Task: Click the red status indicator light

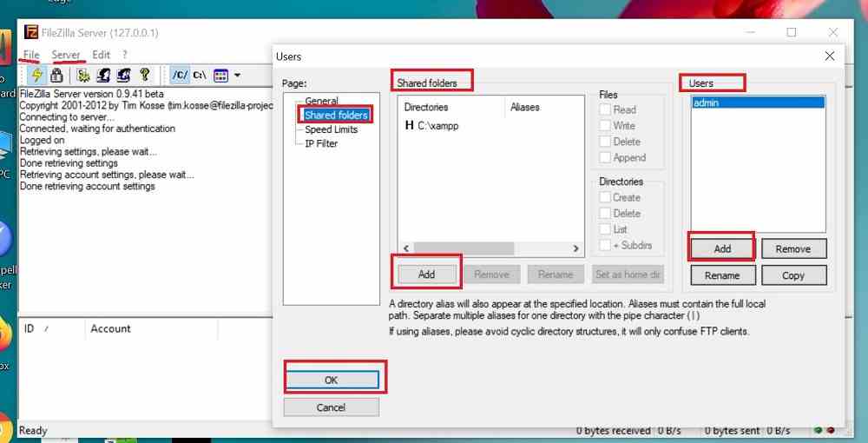Action: click(x=831, y=430)
